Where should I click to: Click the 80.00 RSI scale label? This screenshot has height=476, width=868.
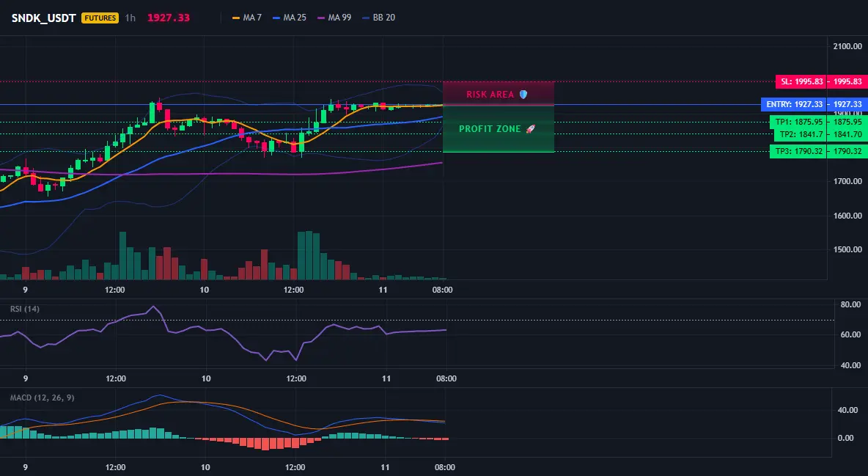click(850, 304)
